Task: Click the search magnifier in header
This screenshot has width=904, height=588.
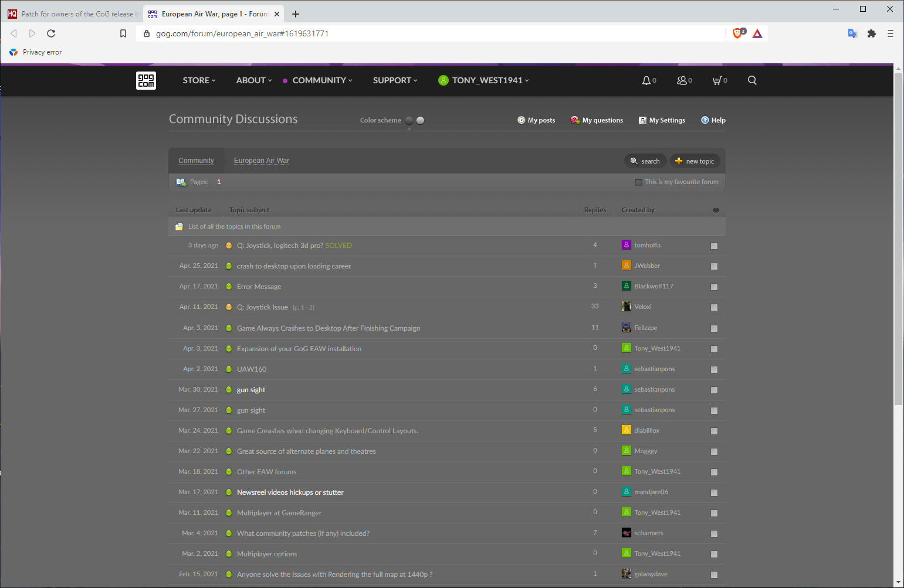Action: click(752, 80)
